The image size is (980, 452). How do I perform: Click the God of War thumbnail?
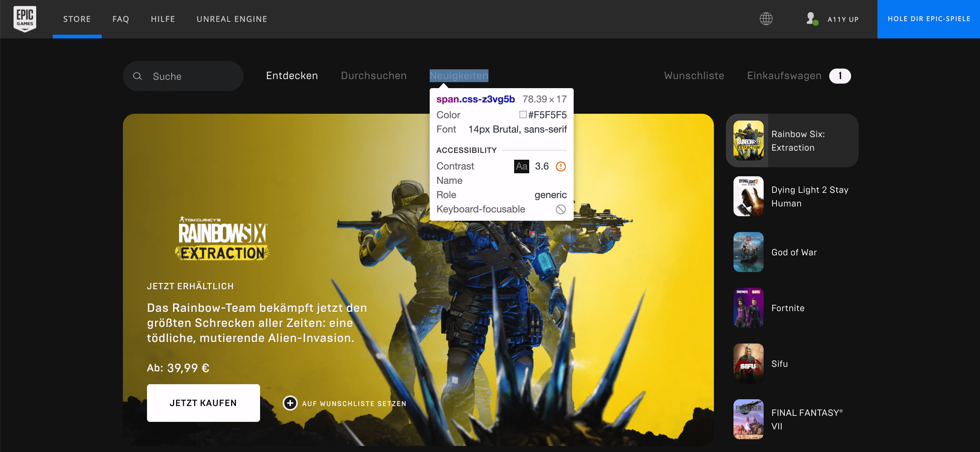749,252
